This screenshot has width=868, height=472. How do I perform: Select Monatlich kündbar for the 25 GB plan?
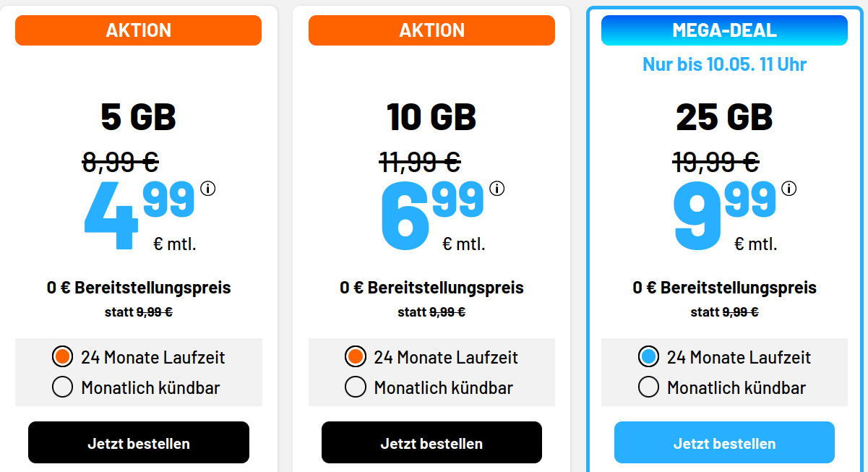[648, 387]
